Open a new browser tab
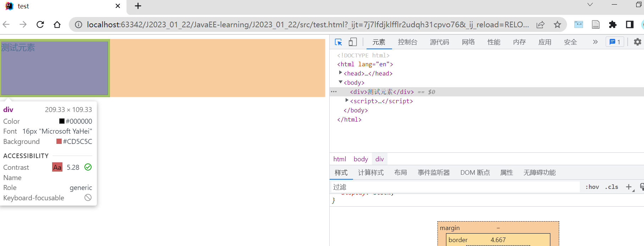 pos(138,6)
